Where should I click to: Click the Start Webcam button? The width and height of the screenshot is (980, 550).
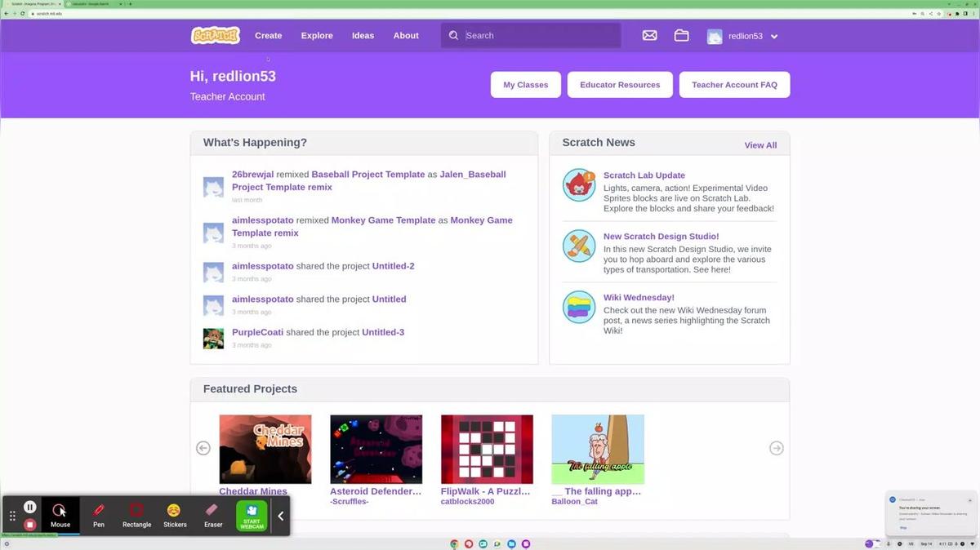click(x=252, y=516)
